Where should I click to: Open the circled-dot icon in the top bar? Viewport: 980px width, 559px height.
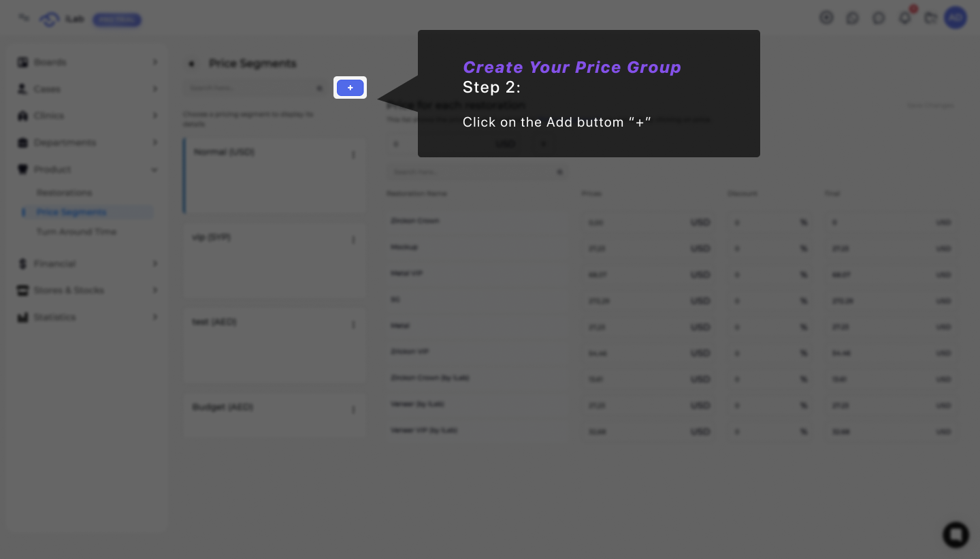[826, 18]
